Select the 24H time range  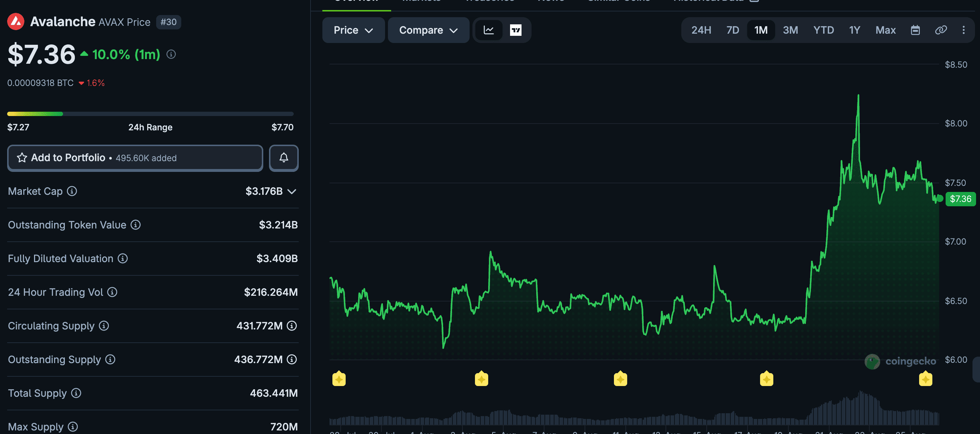tap(701, 30)
